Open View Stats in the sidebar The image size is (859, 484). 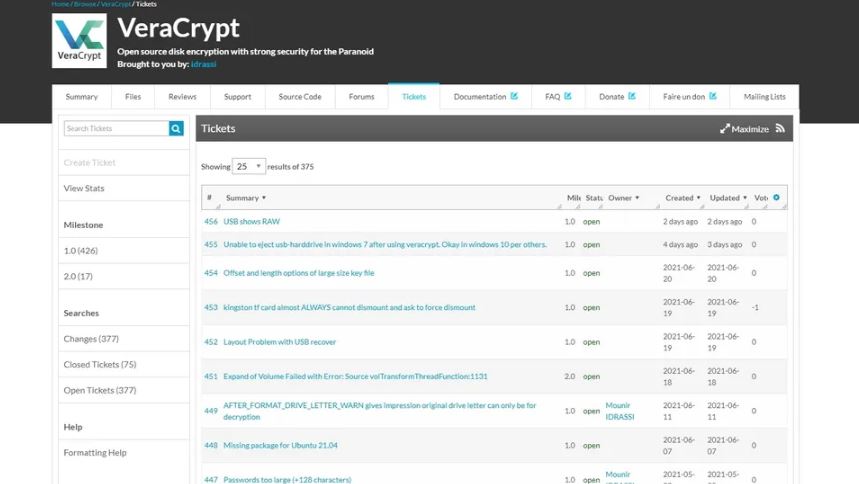(84, 188)
